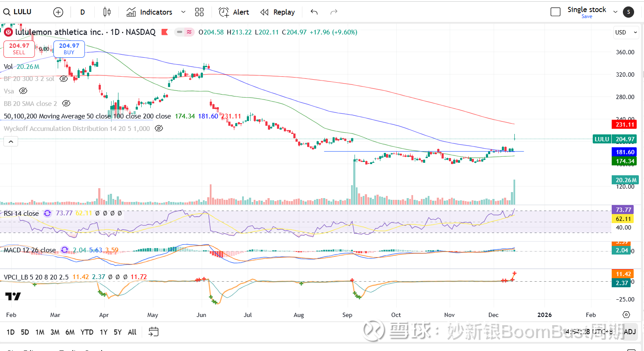644x351 pixels.
Task: Click the red flag next to NASDAQ
Action: point(165,32)
